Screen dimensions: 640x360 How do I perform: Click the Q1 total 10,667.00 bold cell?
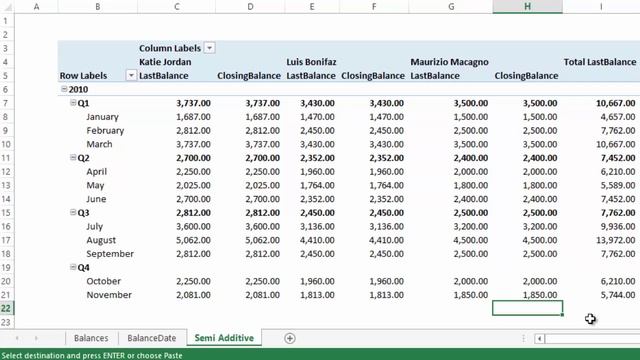pos(616,103)
